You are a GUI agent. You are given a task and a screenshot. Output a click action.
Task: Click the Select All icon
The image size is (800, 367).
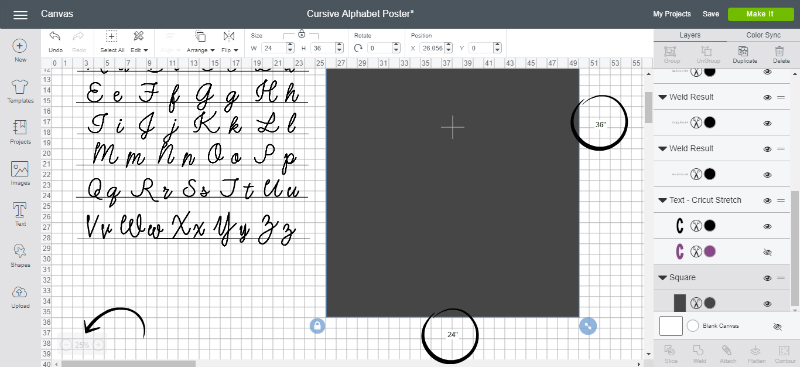click(x=111, y=37)
